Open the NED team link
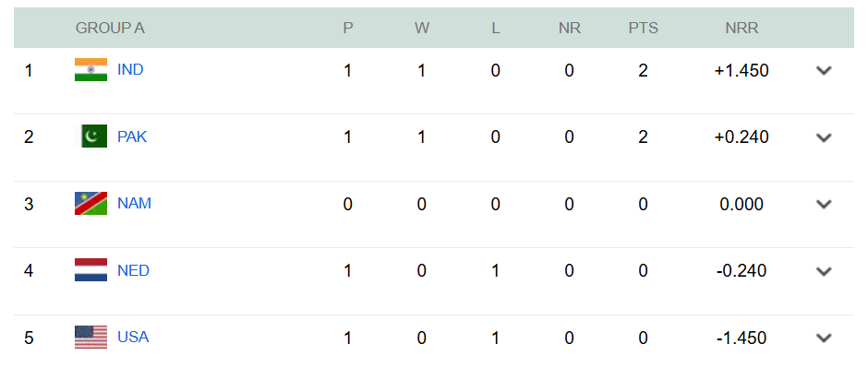Screen dimensions: 868x380 coord(133,270)
